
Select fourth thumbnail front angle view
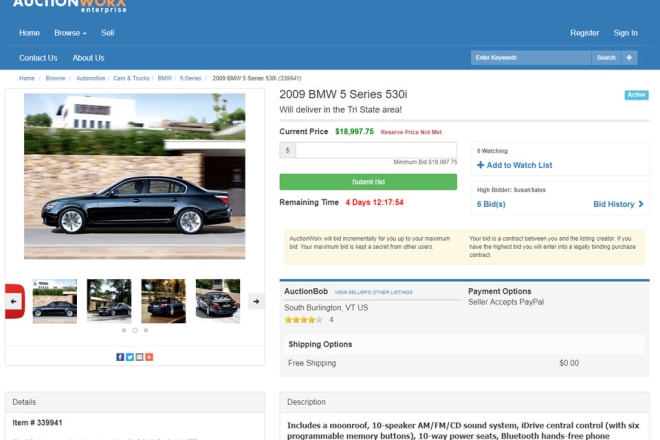tap(218, 301)
